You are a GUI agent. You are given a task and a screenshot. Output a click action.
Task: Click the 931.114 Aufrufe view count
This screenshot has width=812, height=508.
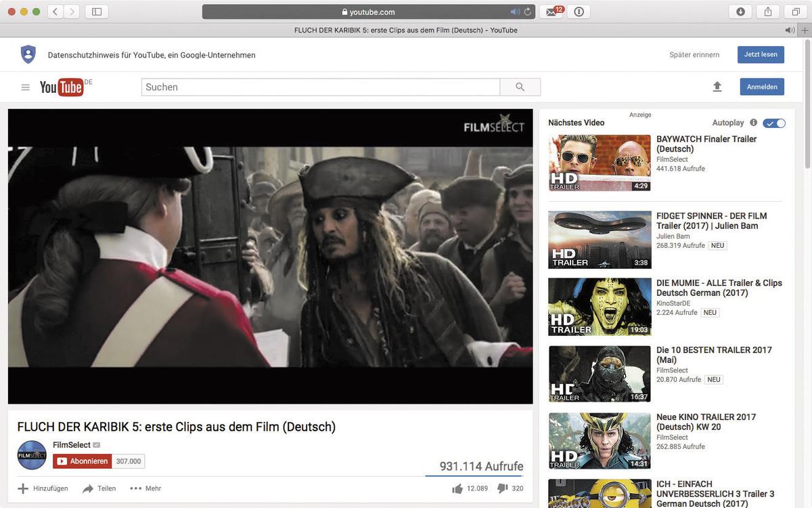click(x=481, y=466)
